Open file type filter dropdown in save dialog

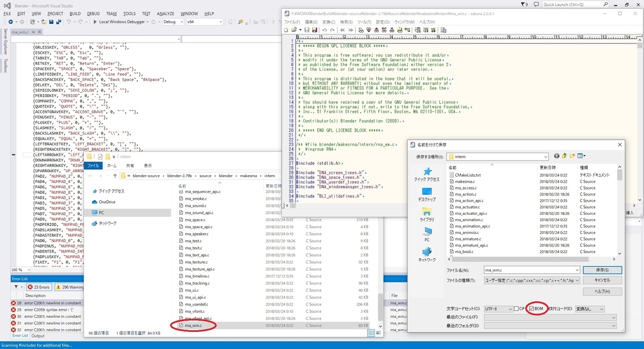click(576, 280)
